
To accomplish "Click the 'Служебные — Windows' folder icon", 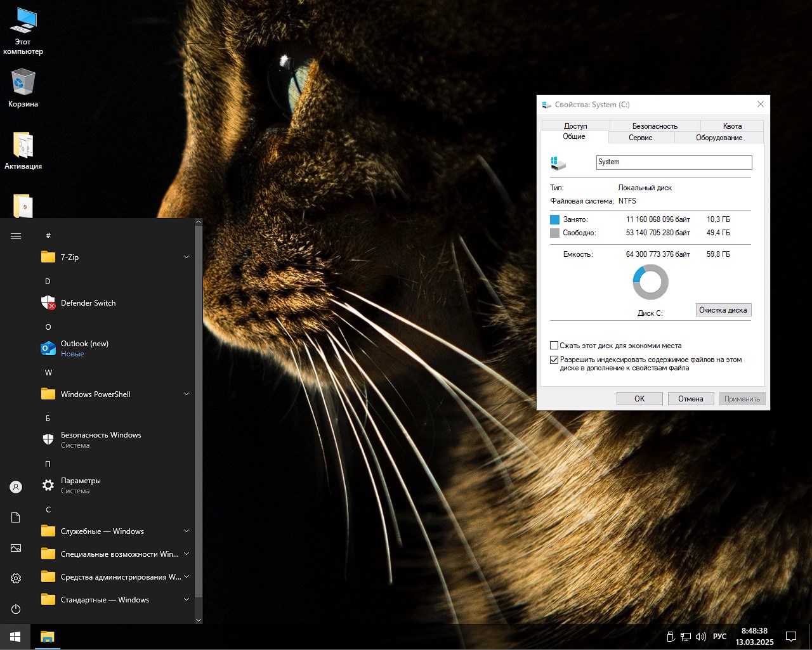I will point(48,531).
